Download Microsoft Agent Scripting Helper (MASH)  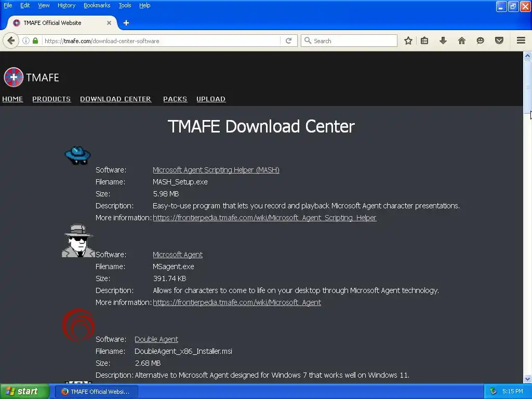[216, 170]
